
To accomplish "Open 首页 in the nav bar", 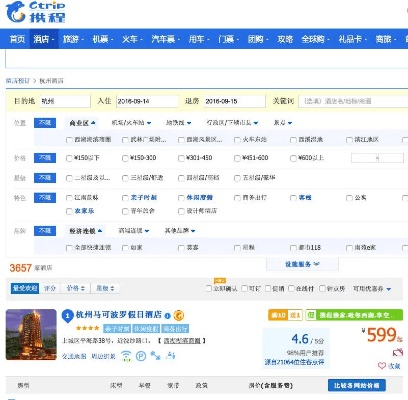I will coord(17,39).
